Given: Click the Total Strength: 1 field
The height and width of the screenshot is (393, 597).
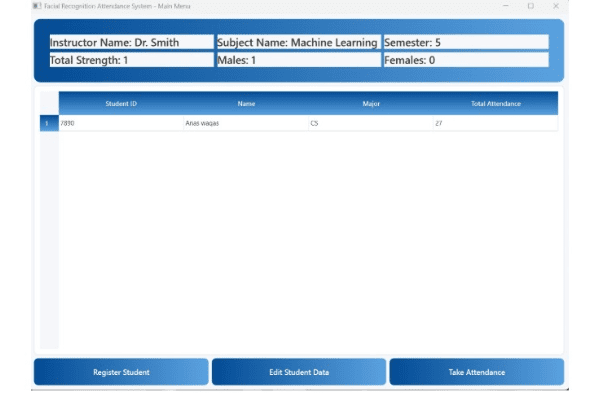Looking at the screenshot, I should [x=132, y=60].
